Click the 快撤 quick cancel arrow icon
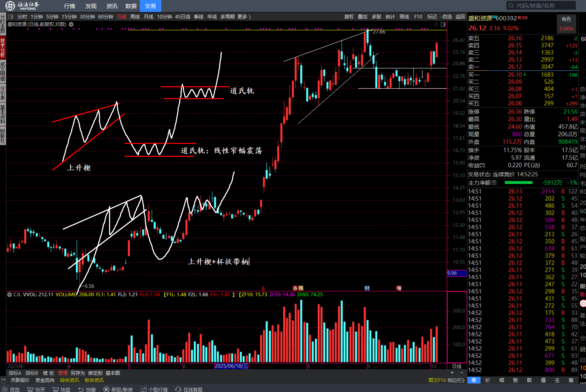586x392 pixels. (81, 389)
